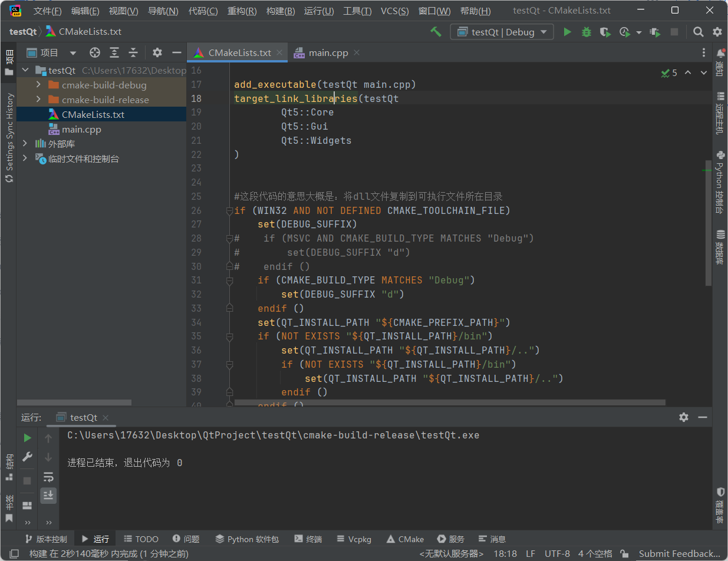Open IDE settings gear at top right
728x561 pixels.
(x=717, y=32)
